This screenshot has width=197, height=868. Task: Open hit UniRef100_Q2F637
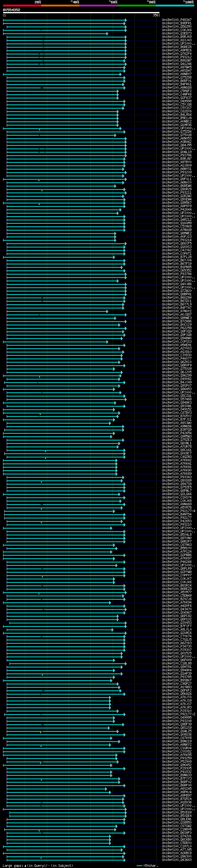tap(177, 98)
